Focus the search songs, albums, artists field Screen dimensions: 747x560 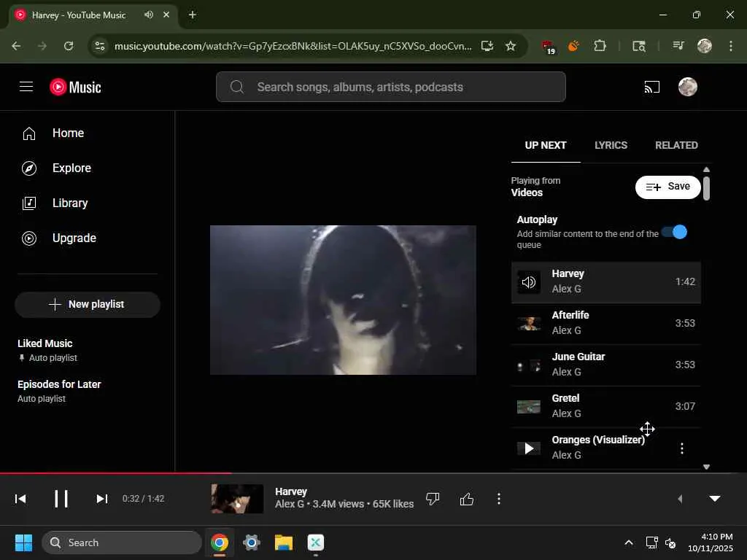tap(391, 87)
